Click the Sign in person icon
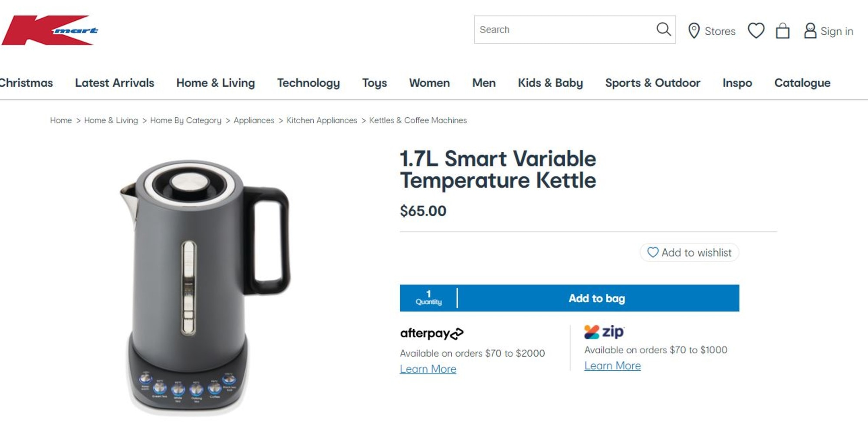868x434 pixels. (x=810, y=31)
